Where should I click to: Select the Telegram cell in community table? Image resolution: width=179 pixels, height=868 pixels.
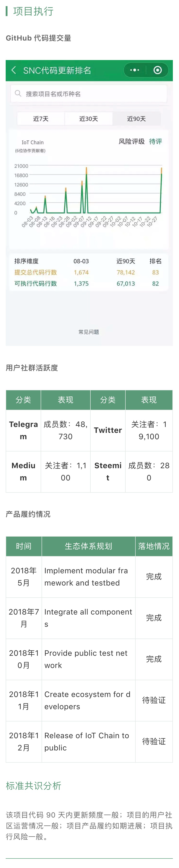click(23, 430)
